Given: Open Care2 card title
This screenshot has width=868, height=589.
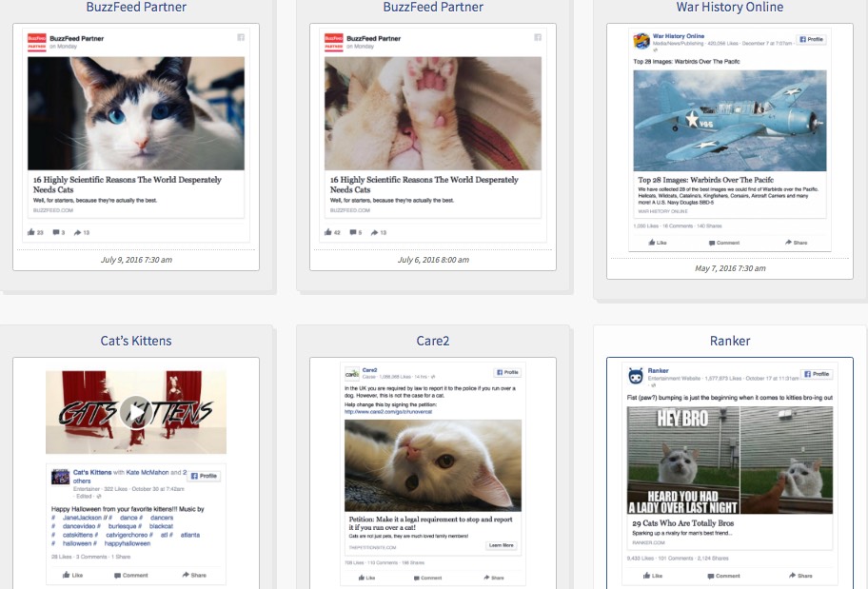Looking at the screenshot, I should click(433, 341).
